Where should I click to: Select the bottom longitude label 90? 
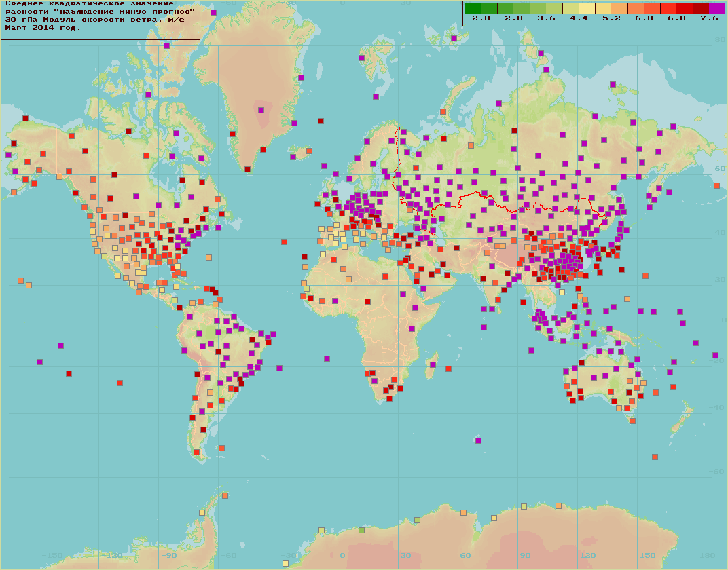(x=525, y=555)
